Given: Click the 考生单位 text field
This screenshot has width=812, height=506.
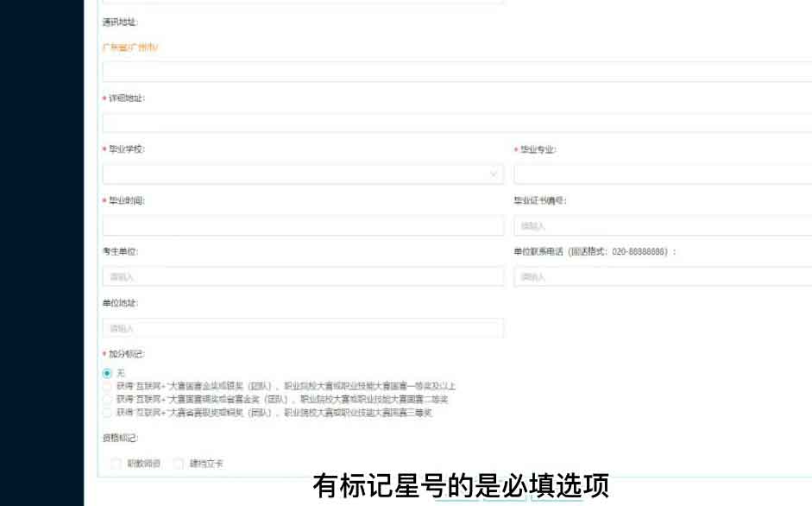Looking at the screenshot, I should 302,275.
